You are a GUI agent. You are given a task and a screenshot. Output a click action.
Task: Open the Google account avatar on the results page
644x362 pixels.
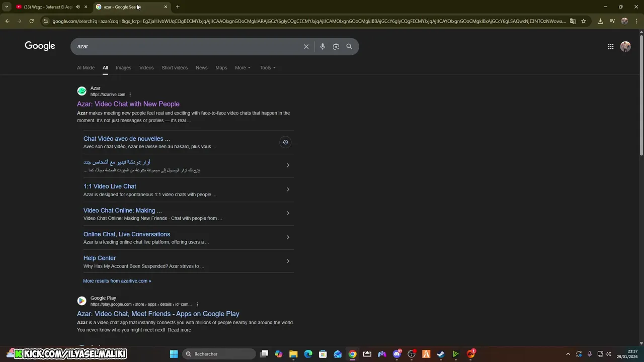click(x=625, y=46)
